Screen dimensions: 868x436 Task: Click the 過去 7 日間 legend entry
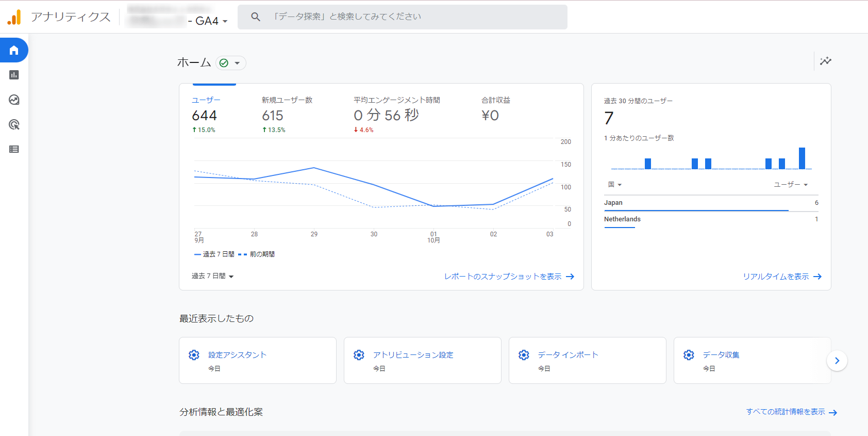214,254
